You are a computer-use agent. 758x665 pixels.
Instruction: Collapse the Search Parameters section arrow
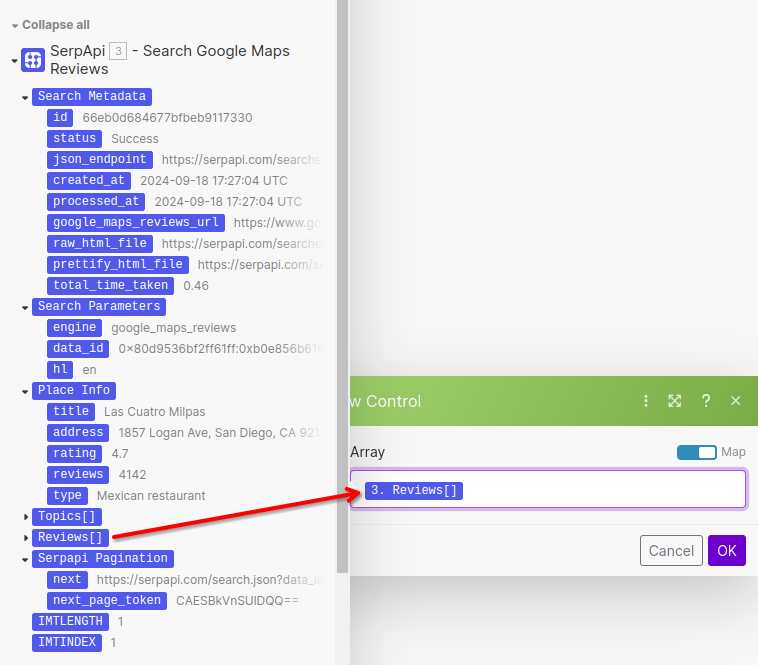tap(25, 307)
